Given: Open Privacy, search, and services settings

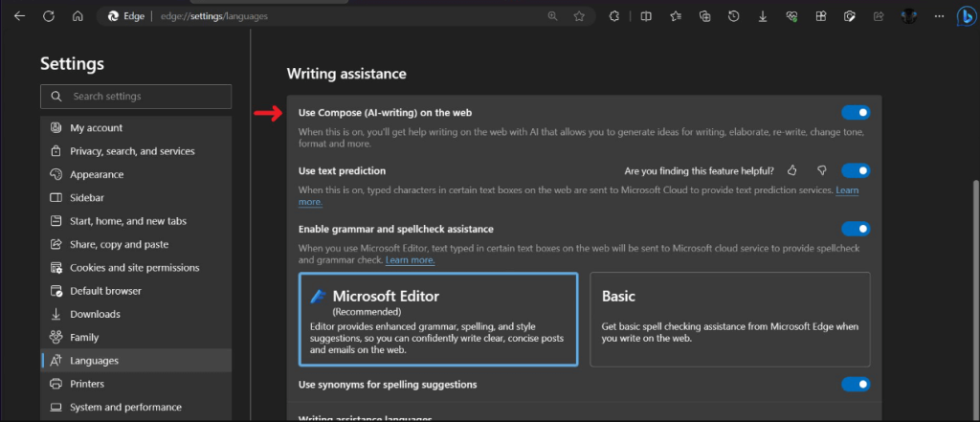Looking at the screenshot, I should tap(136, 151).
